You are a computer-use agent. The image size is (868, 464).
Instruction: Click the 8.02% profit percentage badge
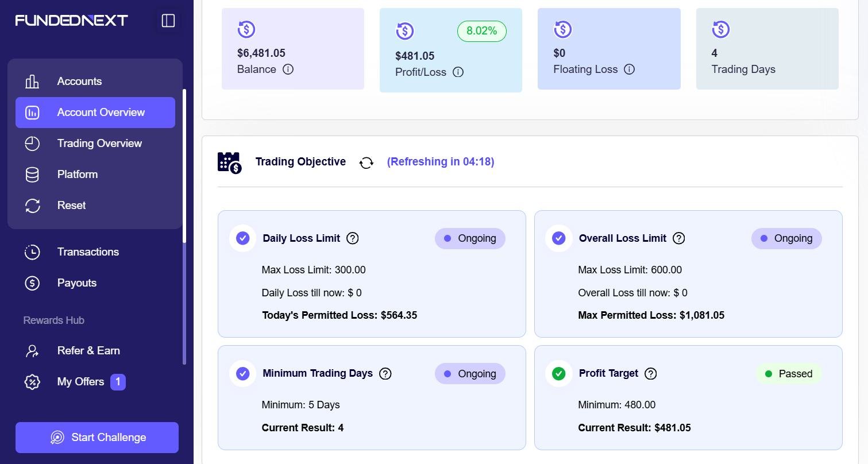pos(481,31)
